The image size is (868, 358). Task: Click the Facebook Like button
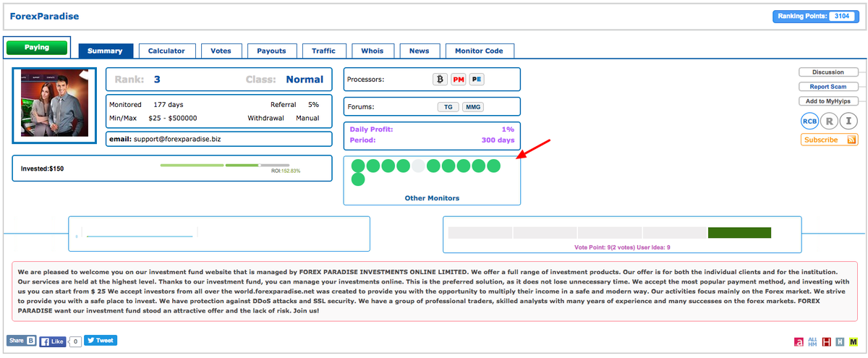point(53,341)
